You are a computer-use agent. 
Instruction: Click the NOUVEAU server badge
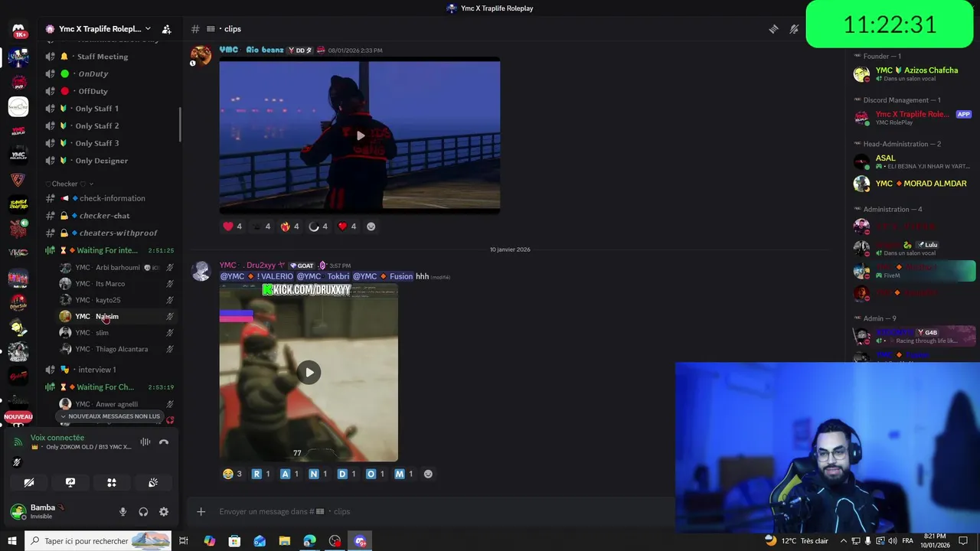click(18, 417)
